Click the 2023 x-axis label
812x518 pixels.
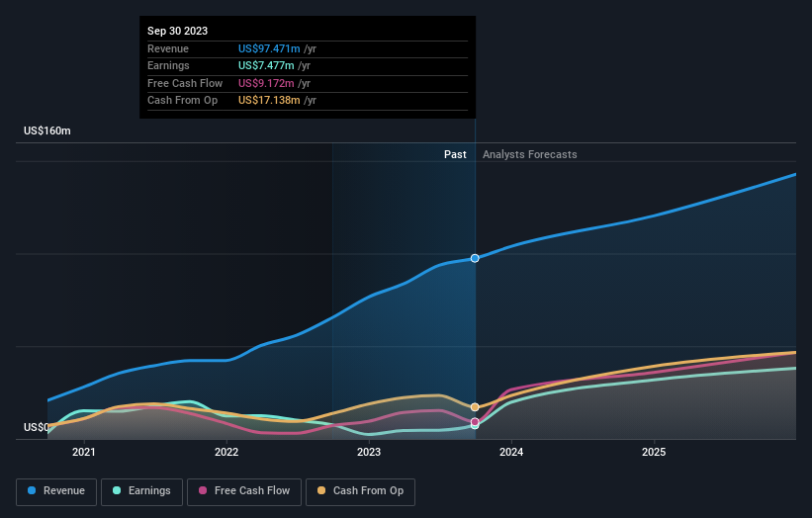(369, 452)
